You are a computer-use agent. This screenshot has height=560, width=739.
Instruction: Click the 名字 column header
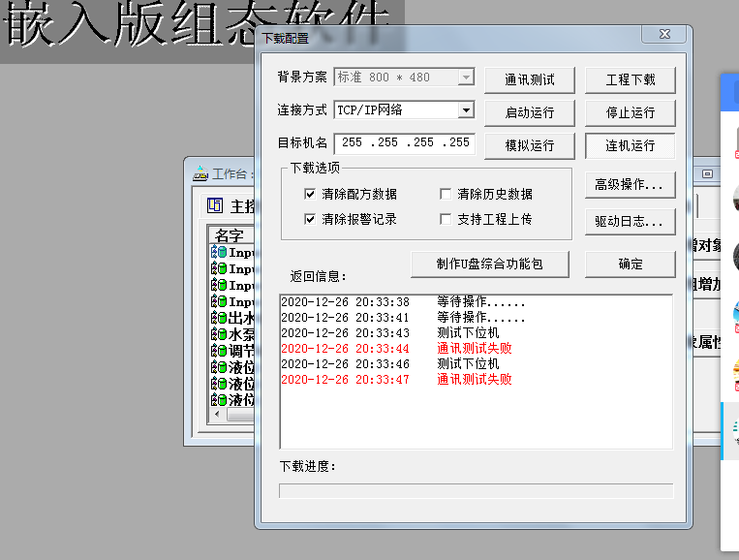pyautogui.click(x=231, y=235)
